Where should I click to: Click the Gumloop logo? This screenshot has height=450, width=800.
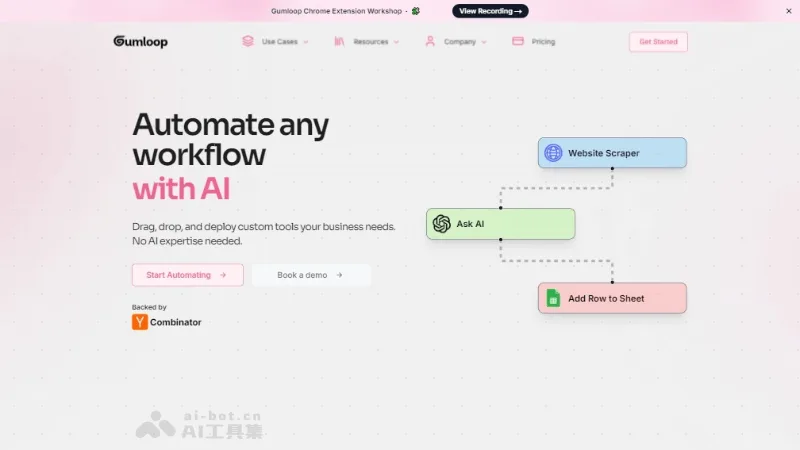pyautogui.click(x=140, y=41)
